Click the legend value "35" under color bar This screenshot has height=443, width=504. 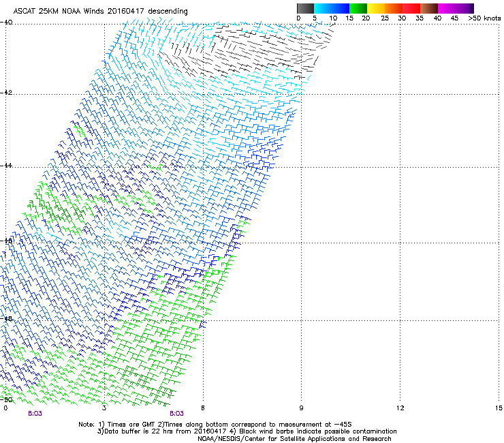[420, 18]
